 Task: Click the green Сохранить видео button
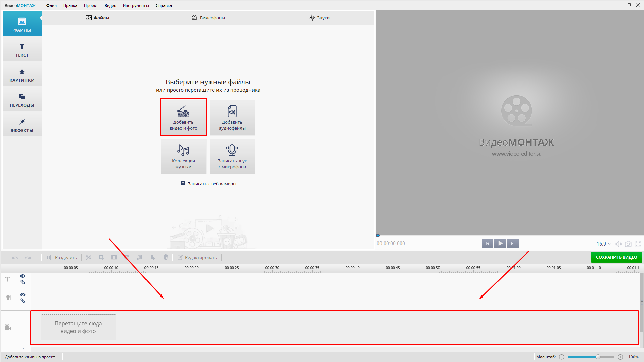click(x=616, y=257)
